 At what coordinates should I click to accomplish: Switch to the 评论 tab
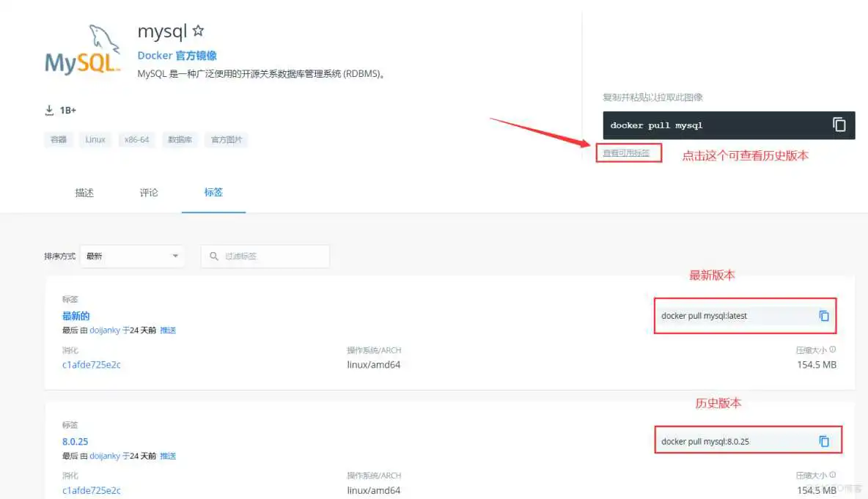click(x=148, y=193)
